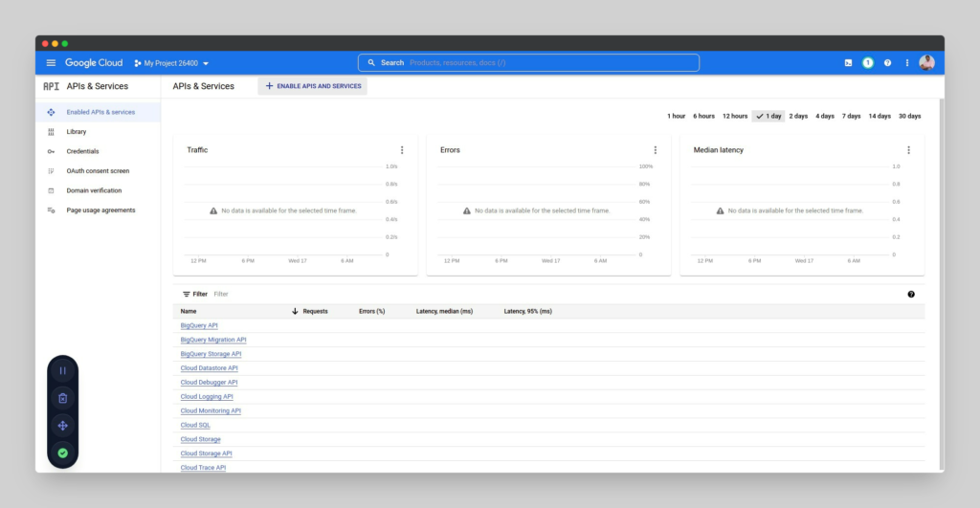This screenshot has height=508, width=980.
Task: Select the 6 hours time range
Action: (x=703, y=116)
